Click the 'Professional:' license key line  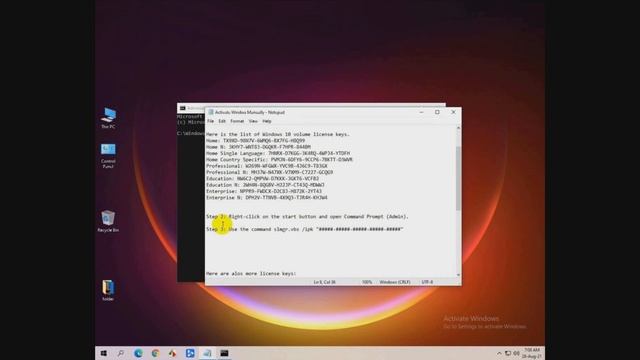pyautogui.click(x=267, y=166)
